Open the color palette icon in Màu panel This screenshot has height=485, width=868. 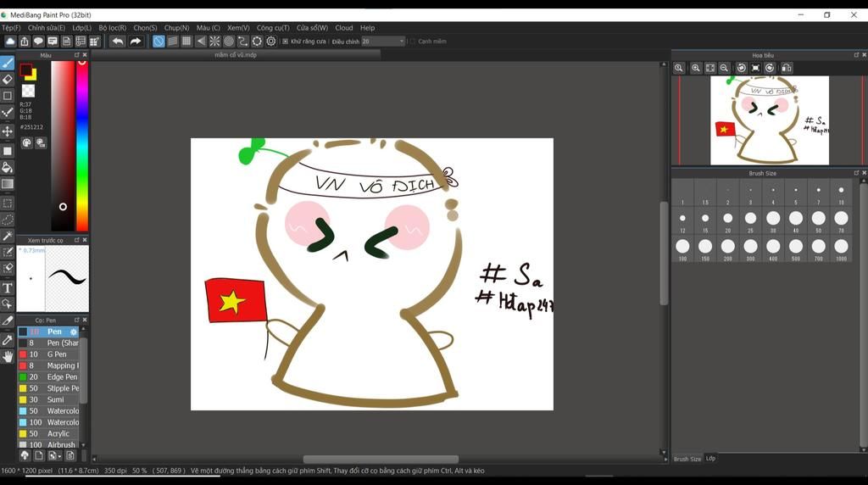26,142
